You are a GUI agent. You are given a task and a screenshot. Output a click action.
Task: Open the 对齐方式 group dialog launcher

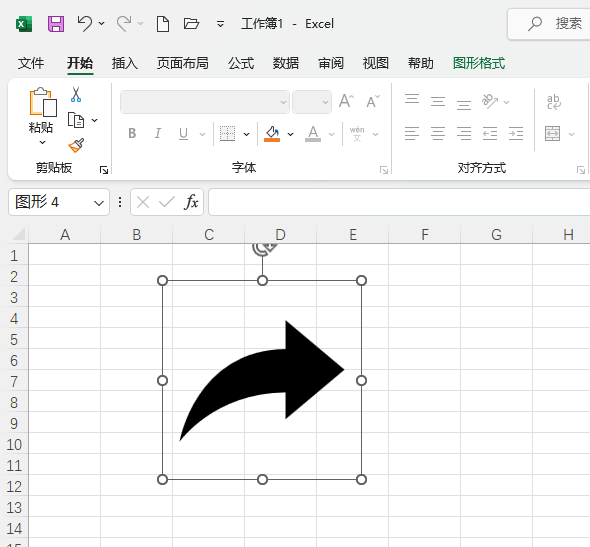[581, 170]
